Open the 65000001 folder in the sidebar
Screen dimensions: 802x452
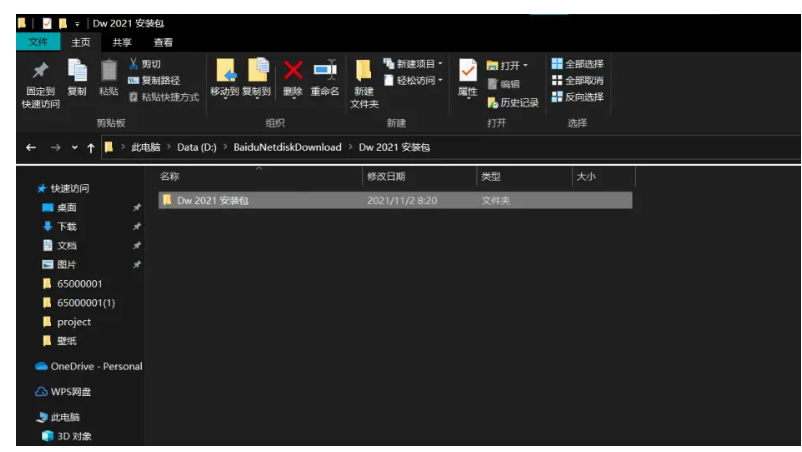point(72,283)
